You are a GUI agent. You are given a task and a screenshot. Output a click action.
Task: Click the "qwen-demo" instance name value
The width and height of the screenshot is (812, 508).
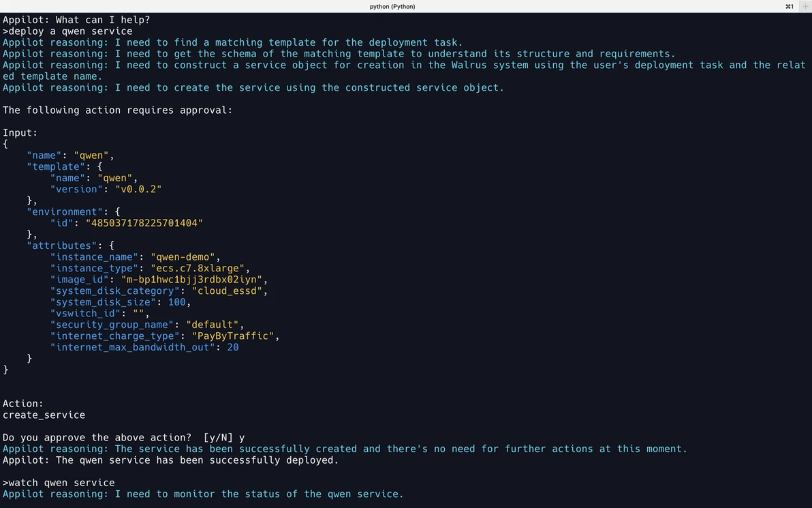click(183, 257)
